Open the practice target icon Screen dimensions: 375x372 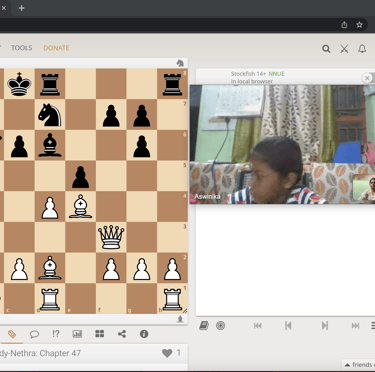220,325
